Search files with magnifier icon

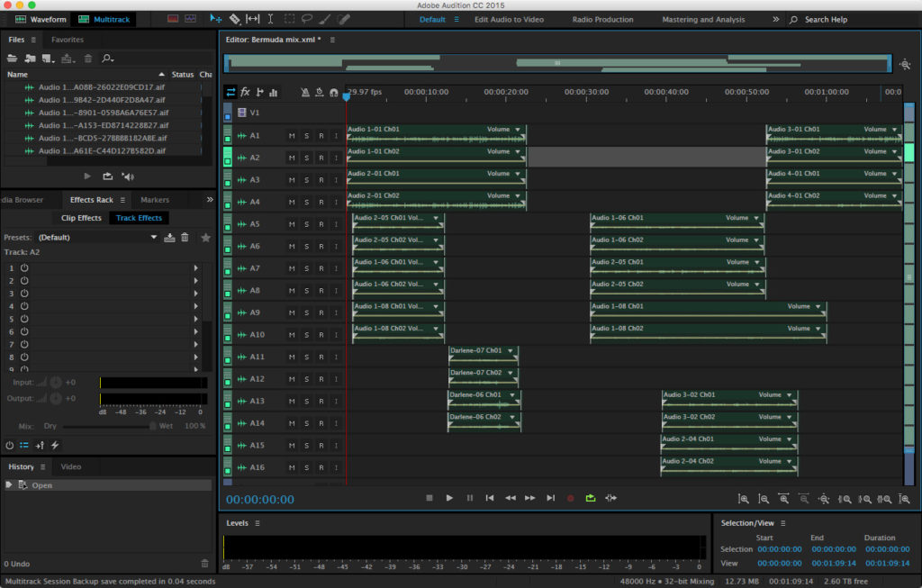[107, 59]
